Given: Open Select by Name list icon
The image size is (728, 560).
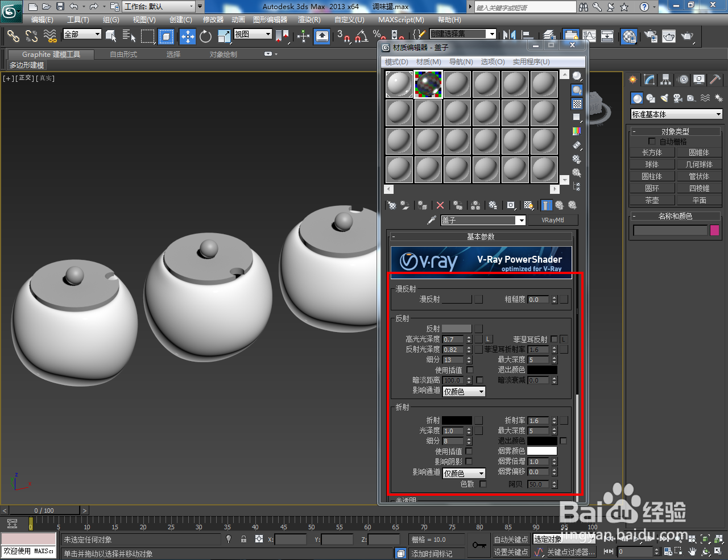Looking at the screenshot, I should [x=129, y=36].
